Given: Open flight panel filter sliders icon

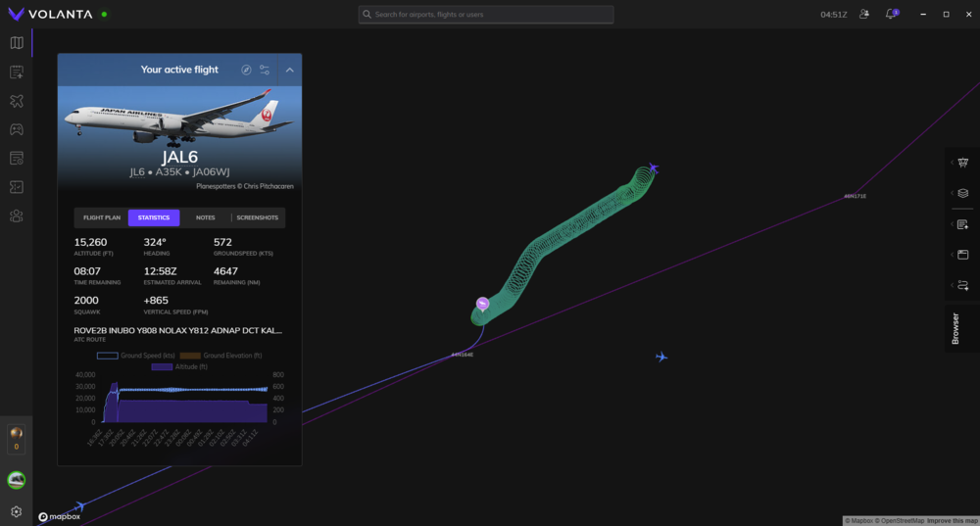Looking at the screenshot, I should 265,70.
